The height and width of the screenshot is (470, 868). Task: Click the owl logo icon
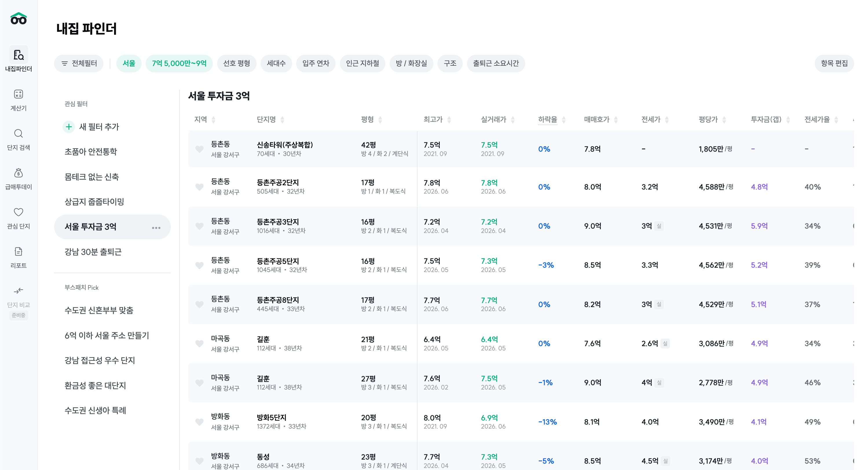pos(19,19)
